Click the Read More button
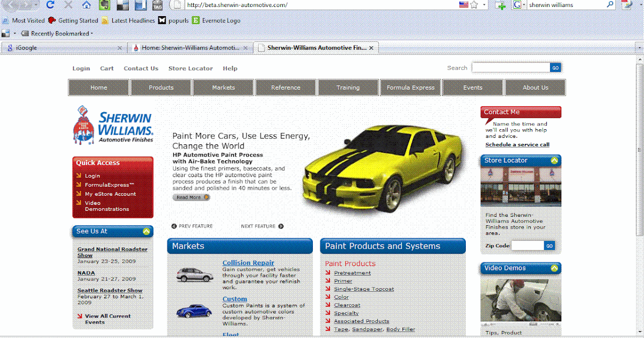The width and height of the screenshot is (644, 338). (x=192, y=197)
